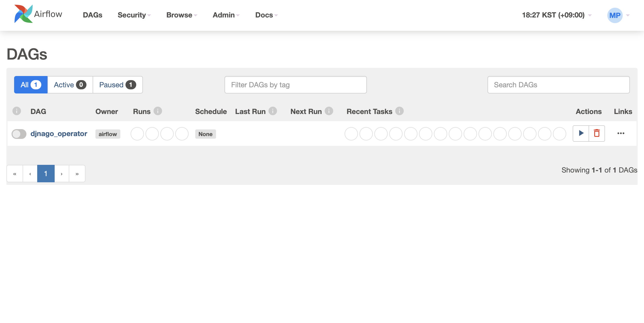Go to the DAGs page

(x=93, y=15)
